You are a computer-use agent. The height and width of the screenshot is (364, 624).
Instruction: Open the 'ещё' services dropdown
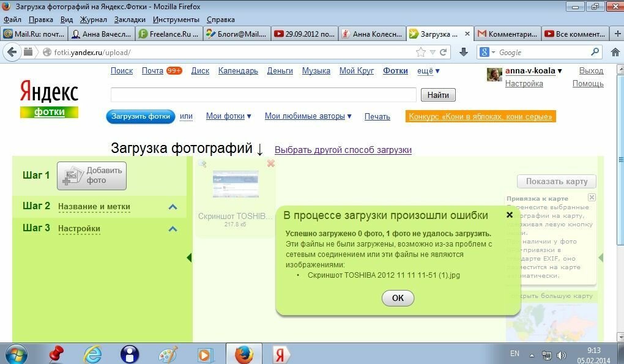point(428,71)
